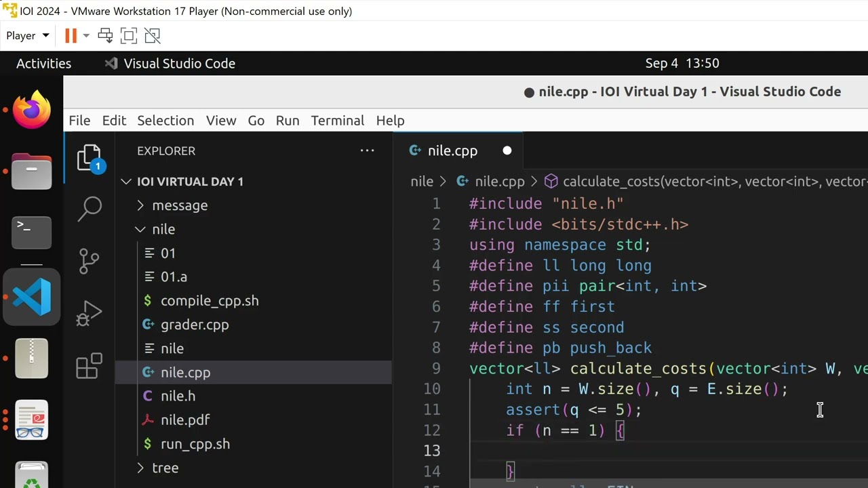Click Visual Studio Code dock icon
This screenshot has width=868, height=488.
pyautogui.click(x=32, y=297)
